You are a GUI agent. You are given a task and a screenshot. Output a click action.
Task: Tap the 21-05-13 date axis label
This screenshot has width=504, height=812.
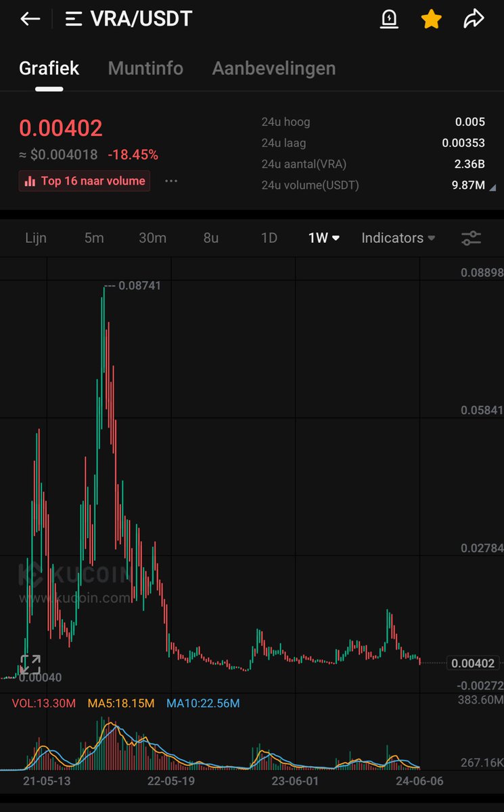click(46, 781)
